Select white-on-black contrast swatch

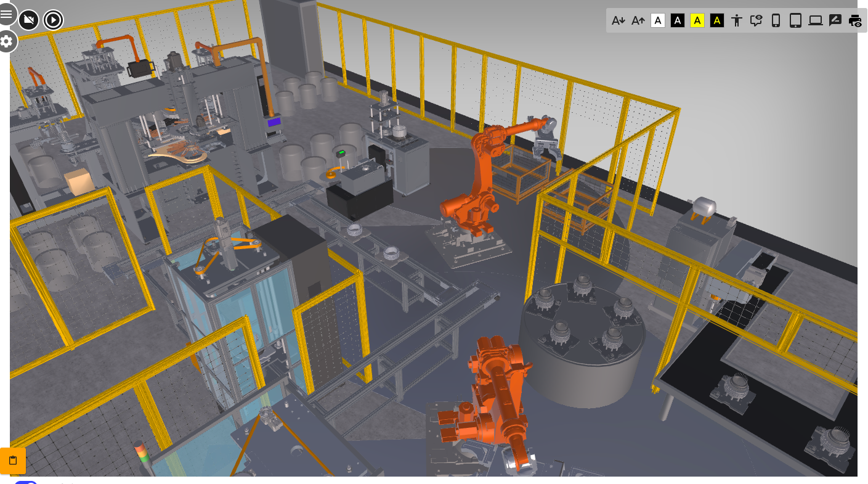click(678, 20)
